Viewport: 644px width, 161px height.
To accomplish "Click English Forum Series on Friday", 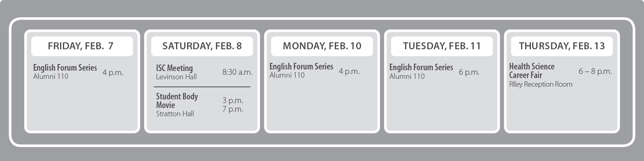I will 65,68.
